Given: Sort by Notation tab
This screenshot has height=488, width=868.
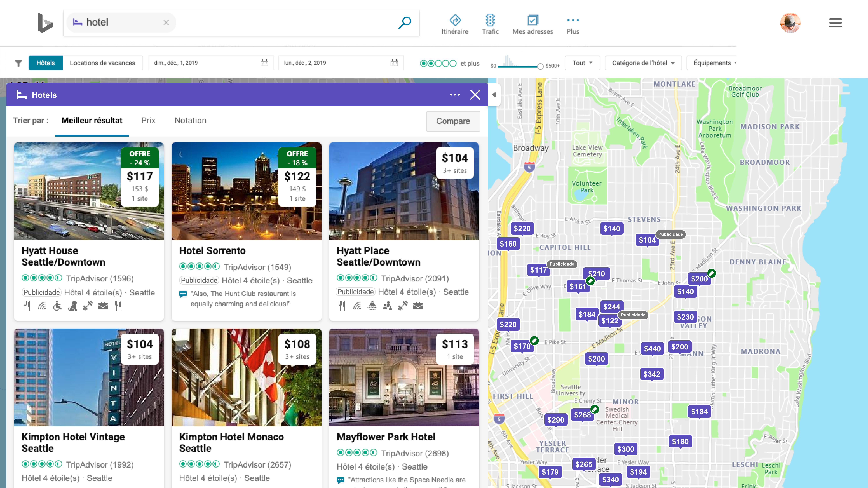Looking at the screenshot, I should coord(190,121).
